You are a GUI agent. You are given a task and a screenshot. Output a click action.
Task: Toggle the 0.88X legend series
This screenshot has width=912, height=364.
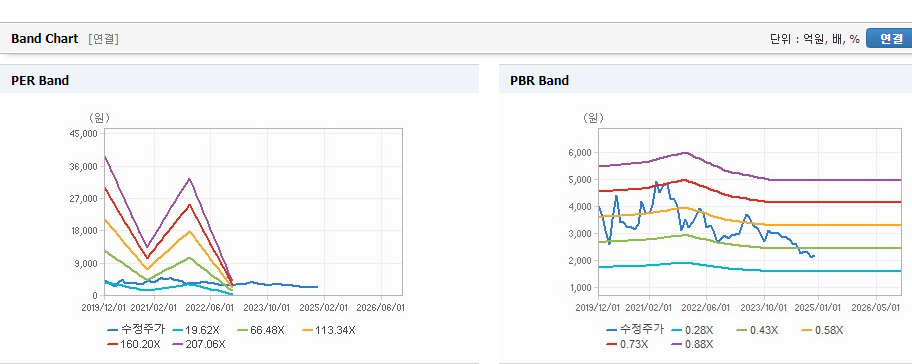pyautogui.click(x=692, y=344)
